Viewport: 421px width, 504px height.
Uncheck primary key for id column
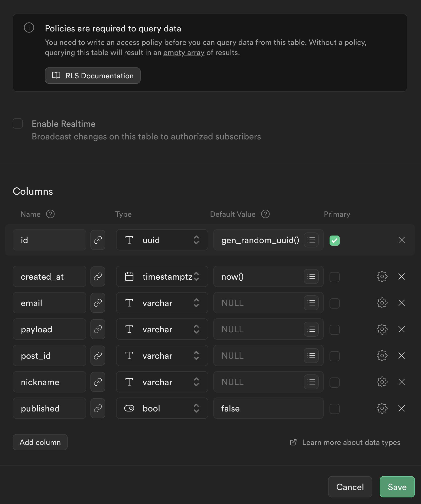[x=334, y=240]
